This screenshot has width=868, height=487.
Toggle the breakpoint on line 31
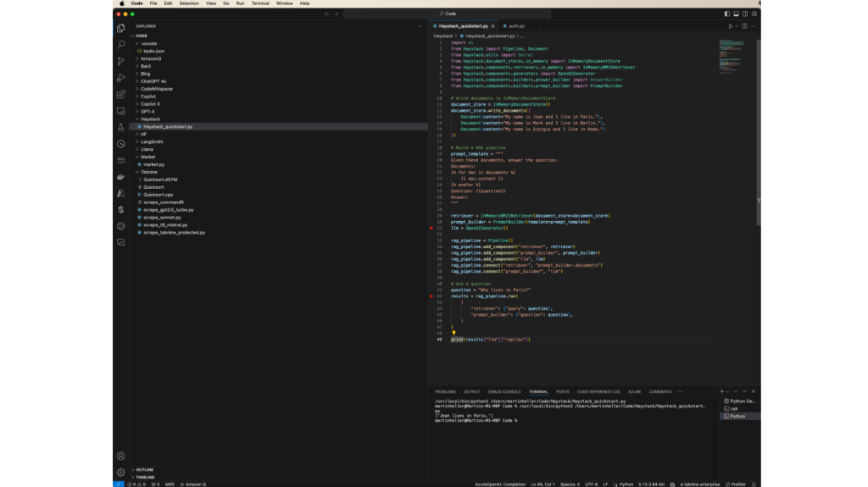431,229
